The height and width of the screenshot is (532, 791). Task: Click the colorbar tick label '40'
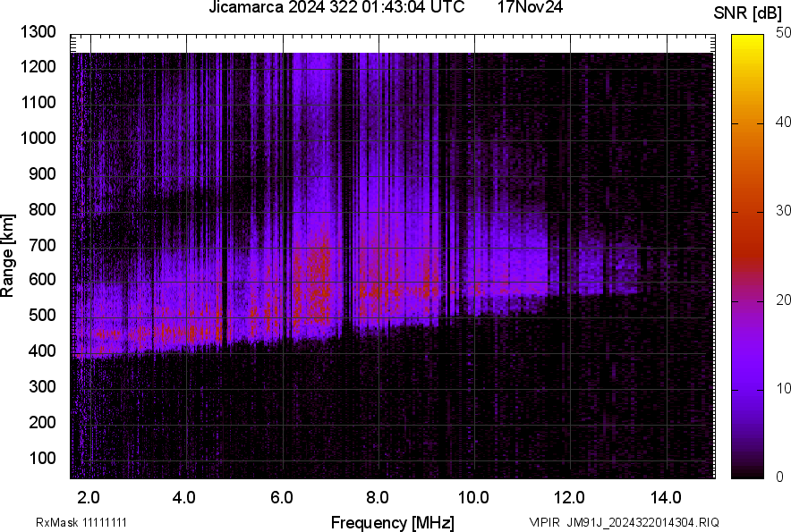pos(783,122)
